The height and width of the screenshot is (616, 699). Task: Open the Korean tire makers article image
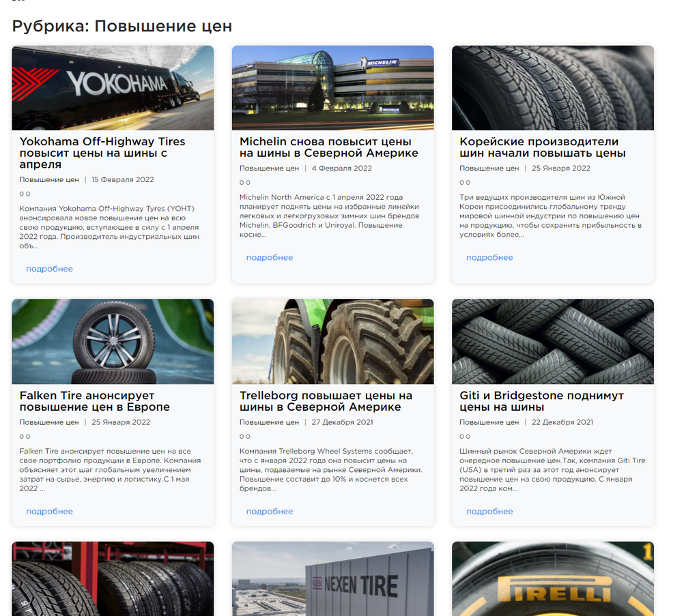coord(553,88)
